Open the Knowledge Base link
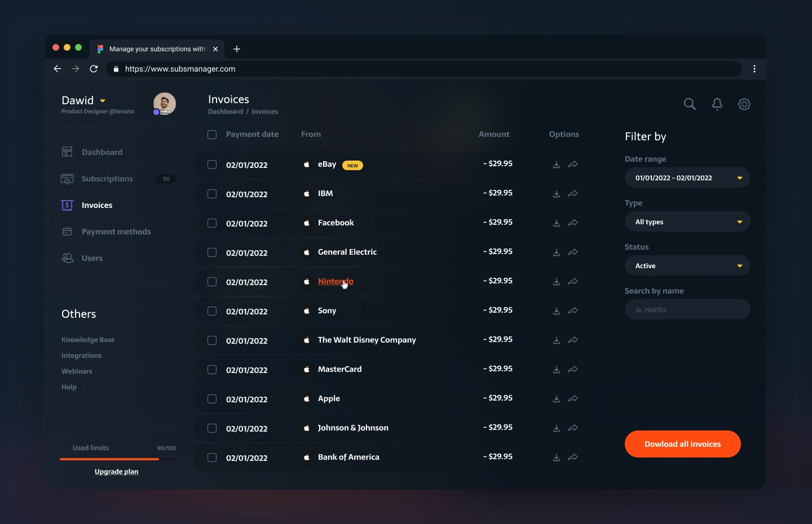 click(88, 340)
